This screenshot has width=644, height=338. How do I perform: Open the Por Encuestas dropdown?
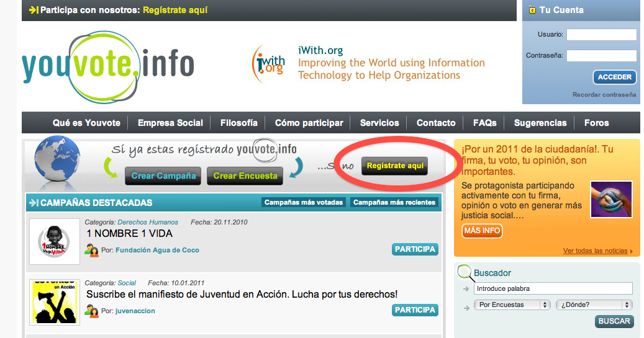pos(512,305)
